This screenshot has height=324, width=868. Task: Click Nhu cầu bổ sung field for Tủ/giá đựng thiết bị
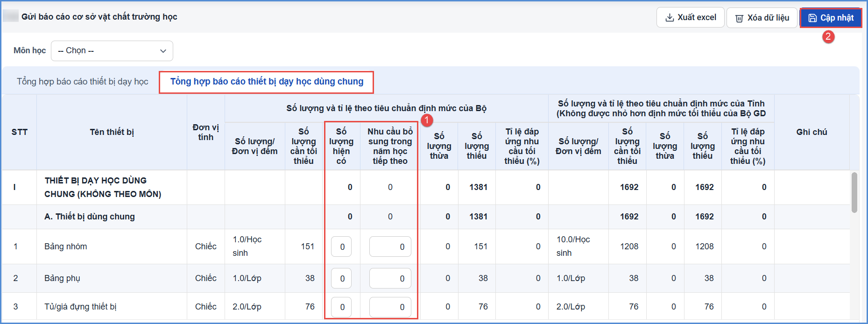tap(390, 307)
